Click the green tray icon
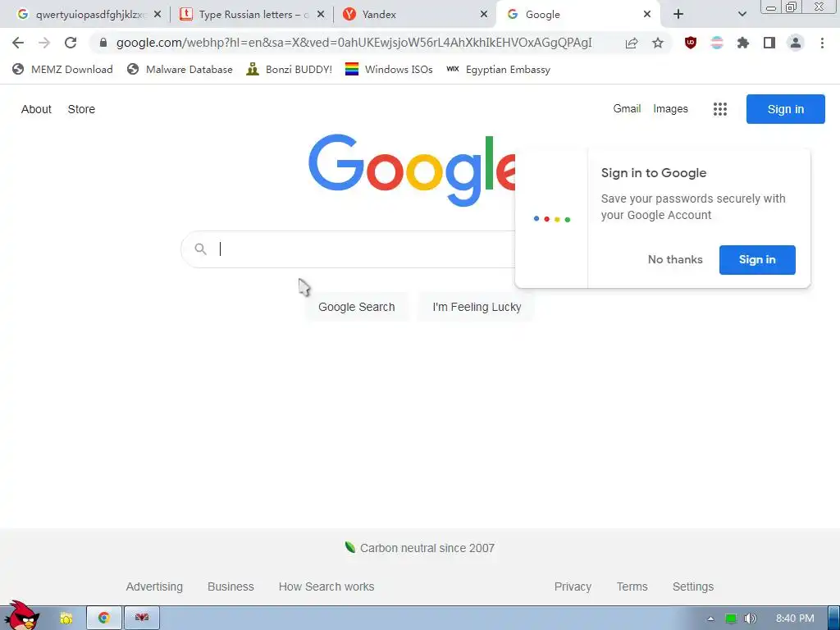Viewport: 840px width, 630px height. (730, 619)
